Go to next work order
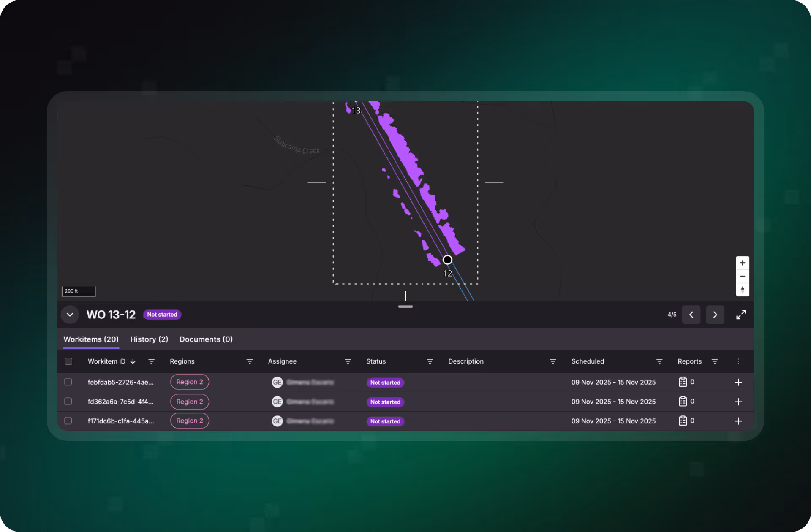The image size is (811, 532). tap(715, 315)
